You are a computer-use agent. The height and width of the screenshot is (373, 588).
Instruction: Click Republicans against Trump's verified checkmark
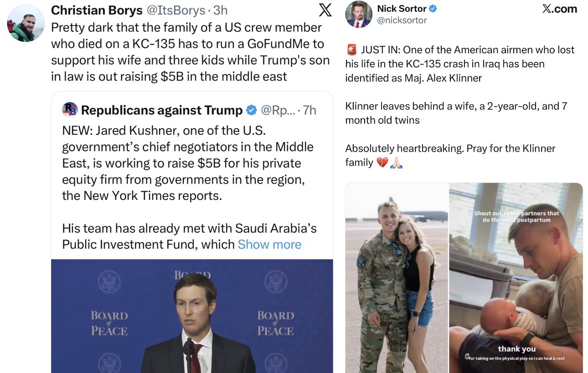[251, 110]
